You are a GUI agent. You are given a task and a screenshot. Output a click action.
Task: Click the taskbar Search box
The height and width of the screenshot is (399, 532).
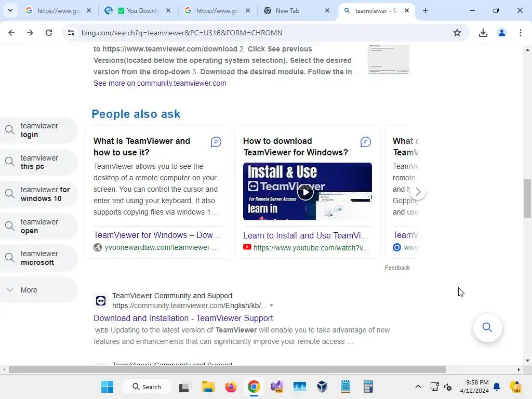click(x=147, y=387)
